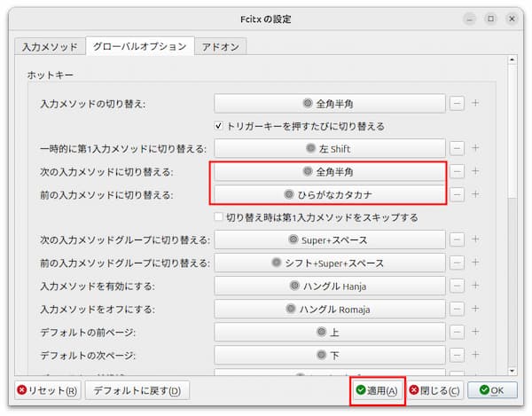Click minus icon for 前の入力メソッドに切り替える row
The width and height of the screenshot is (532, 416).
tap(457, 194)
